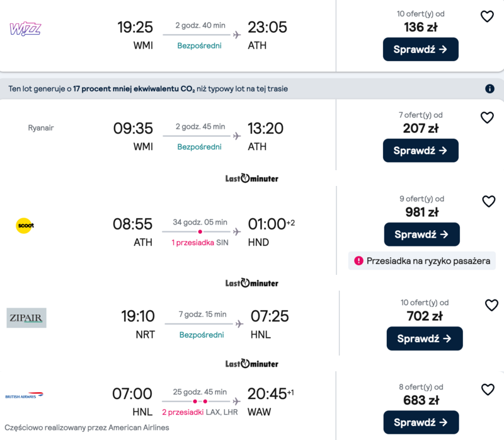Click the Scoot airline logo
This screenshot has width=504, height=440.
coord(25,226)
